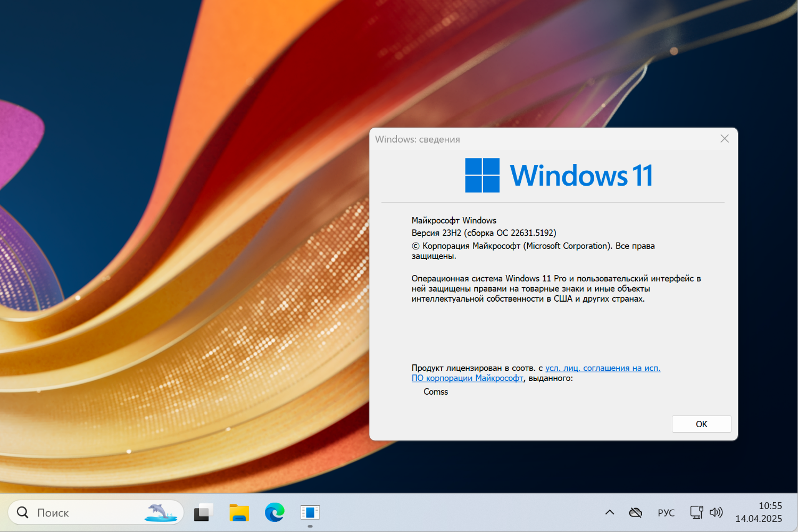This screenshot has width=798, height=532.
Task: Select the running winver app icon on taskbar
Action: point(310,512)
